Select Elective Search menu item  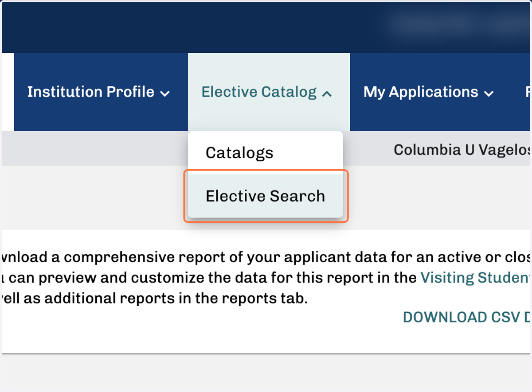(x=266, y=196)
